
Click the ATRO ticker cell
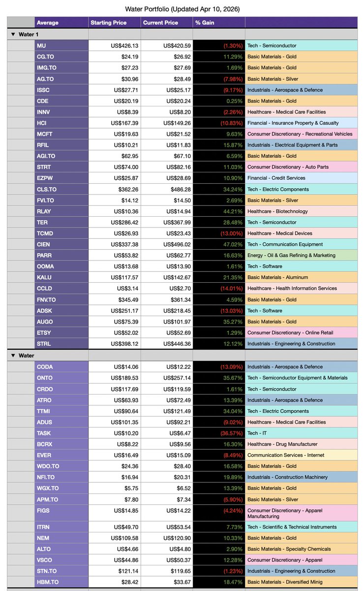[x=62, y=400]
